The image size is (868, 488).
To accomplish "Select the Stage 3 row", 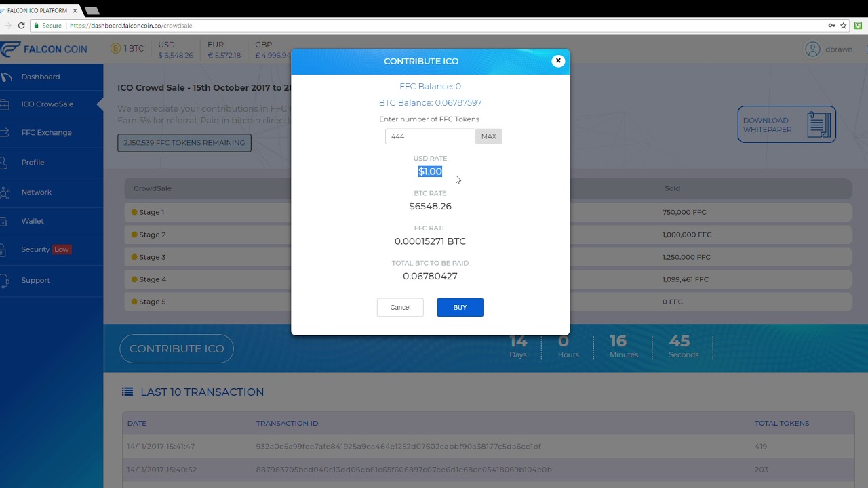I will coord(488,257).
